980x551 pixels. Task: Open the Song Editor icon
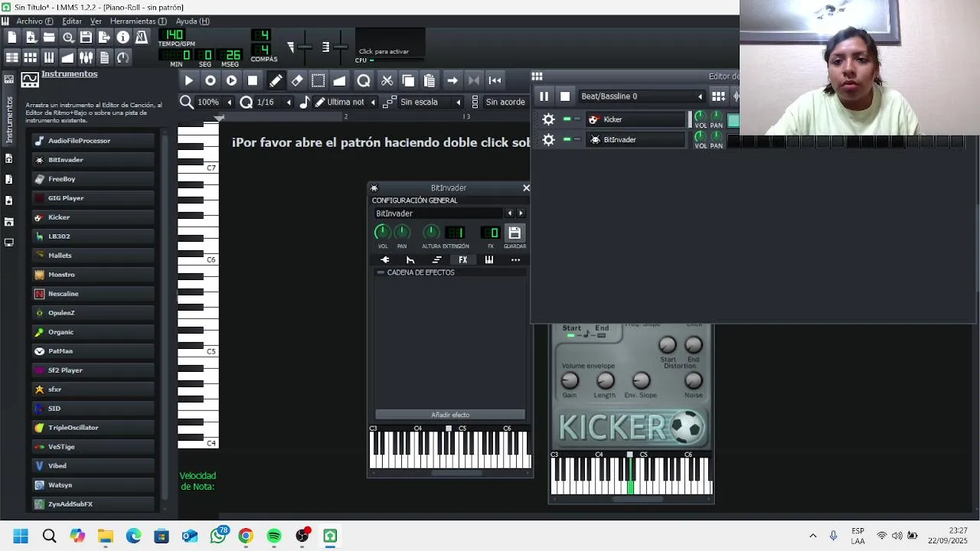click(x=12, y=57)
